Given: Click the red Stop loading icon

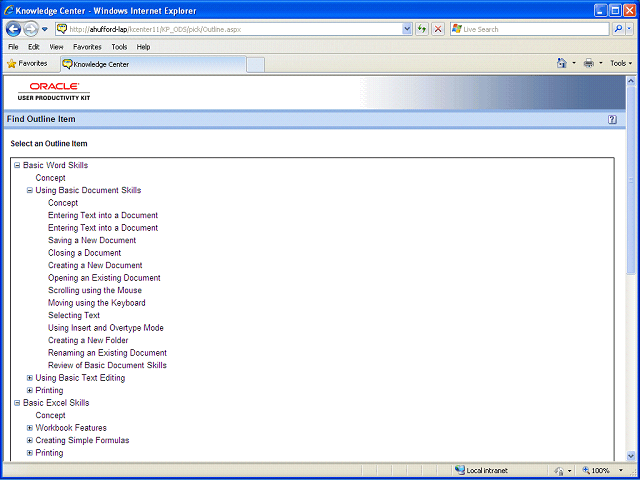Looking at the screenshot, I should tap(438, 29).
